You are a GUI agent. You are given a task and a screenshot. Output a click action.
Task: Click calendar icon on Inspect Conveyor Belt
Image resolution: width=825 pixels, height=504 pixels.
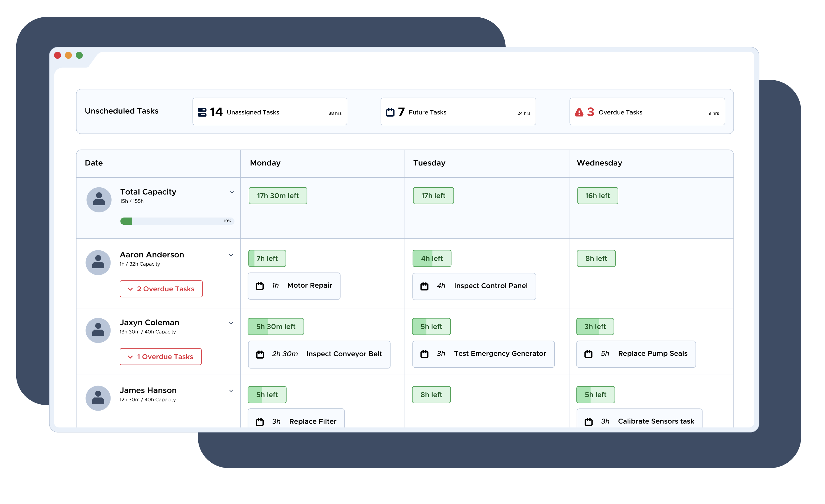(x=260, y=355)
